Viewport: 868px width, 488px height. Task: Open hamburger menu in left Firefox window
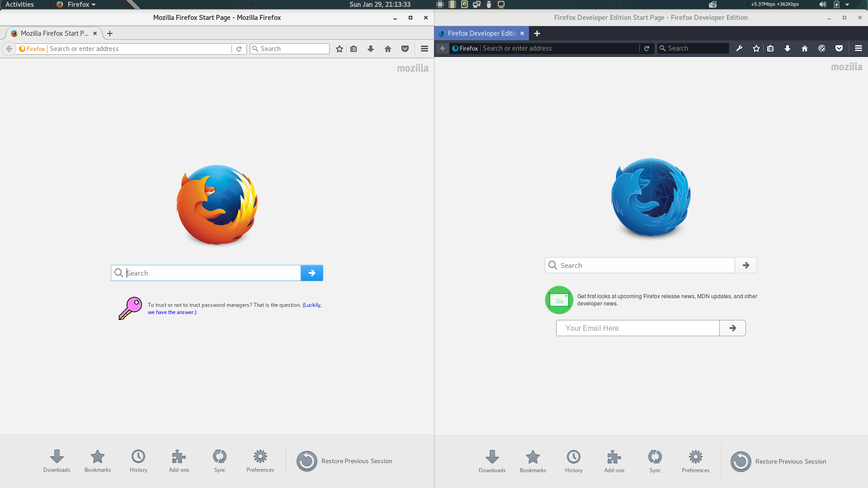pyautogui.click(x=425, y=49)
